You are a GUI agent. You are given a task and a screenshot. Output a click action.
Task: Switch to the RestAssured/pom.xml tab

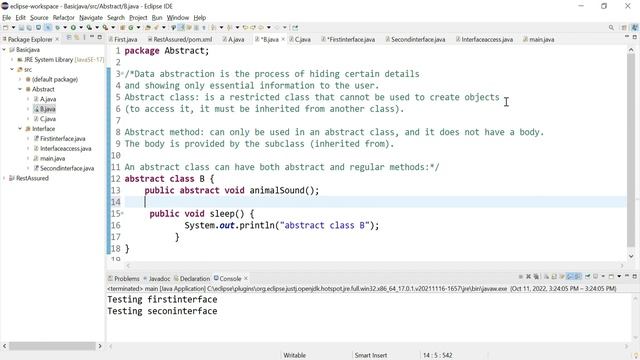180,39
